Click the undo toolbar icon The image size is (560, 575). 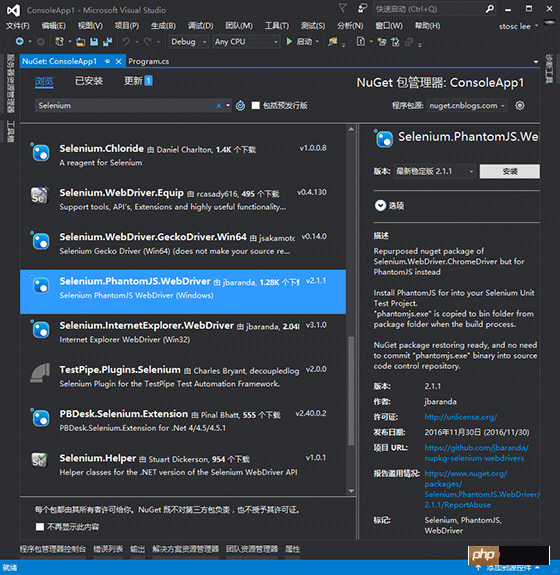126,42
